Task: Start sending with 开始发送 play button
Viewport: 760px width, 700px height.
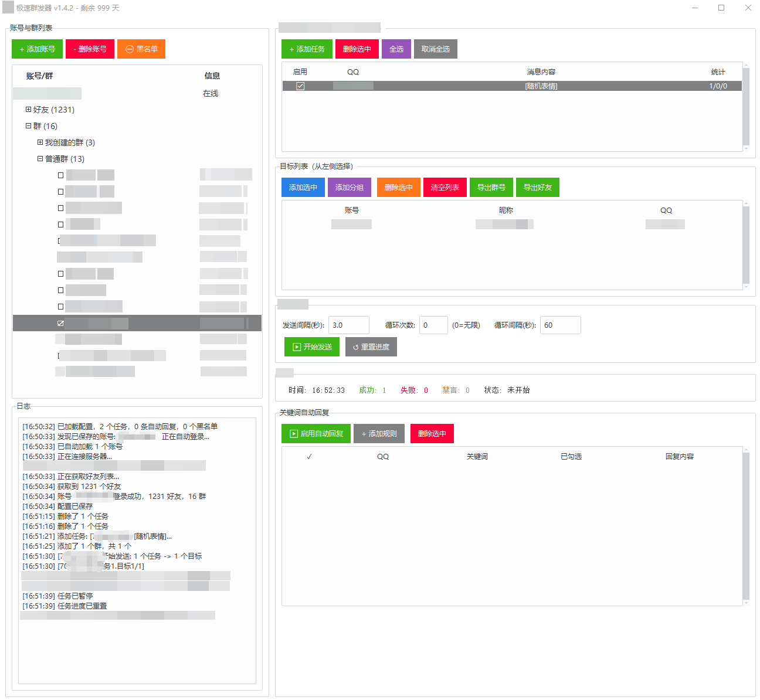Action: coord(312,347)
